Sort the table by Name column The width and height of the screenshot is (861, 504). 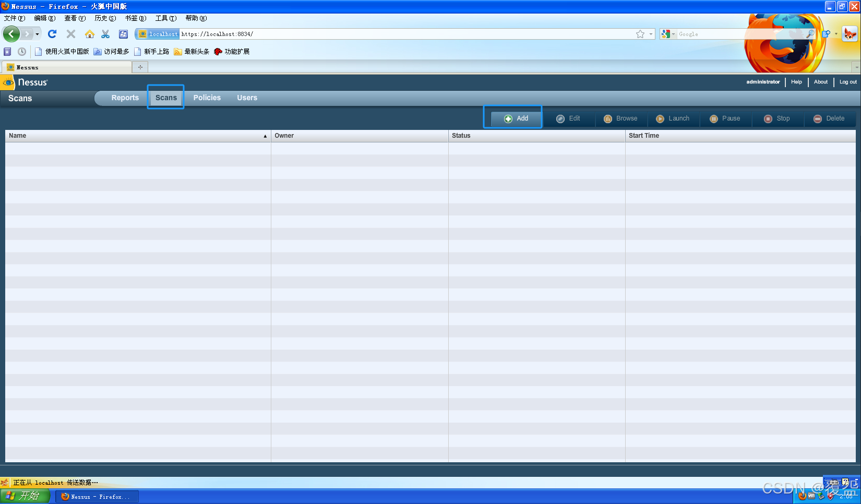(x=138, y=136)
